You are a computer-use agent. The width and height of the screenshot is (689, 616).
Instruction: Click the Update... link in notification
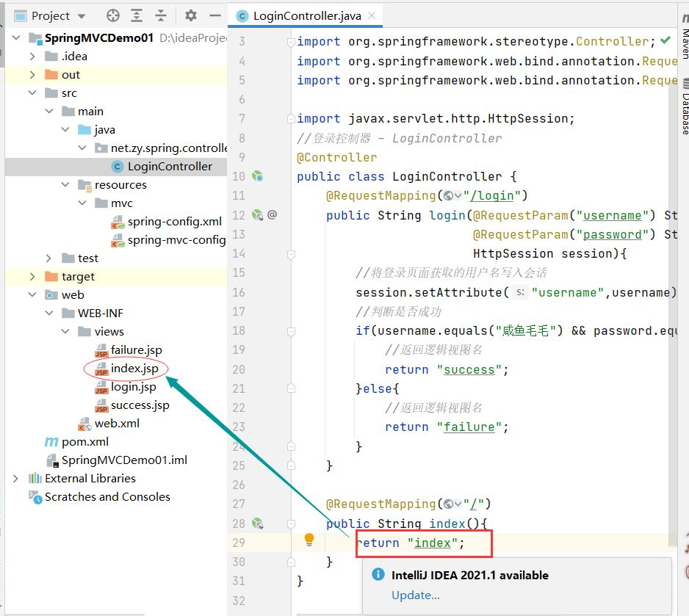[415, 595]
